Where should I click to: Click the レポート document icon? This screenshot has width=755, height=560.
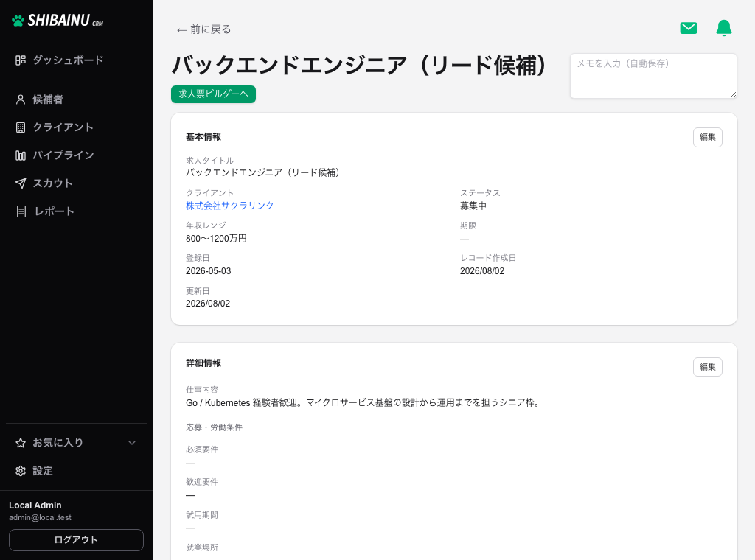pos(21,211)
